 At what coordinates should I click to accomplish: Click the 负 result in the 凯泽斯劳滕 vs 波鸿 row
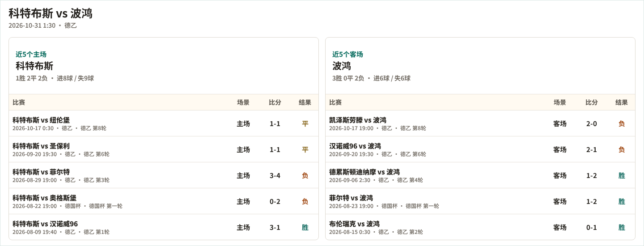tap(622, 124)
